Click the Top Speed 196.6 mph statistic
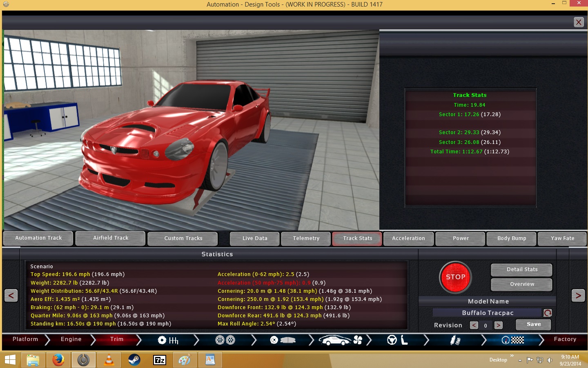Viewport: 588px width, 368px height. (x=78, y=274)
